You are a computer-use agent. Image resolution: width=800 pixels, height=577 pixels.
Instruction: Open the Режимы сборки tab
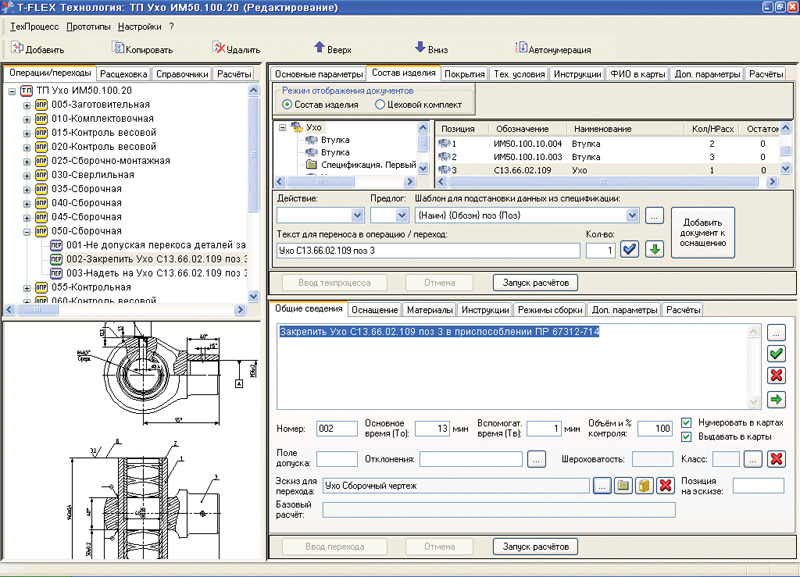(550, 310)
